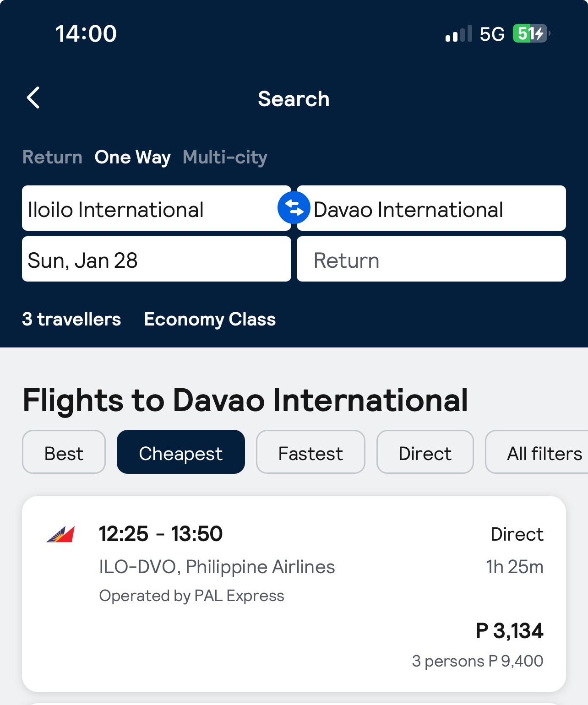Open the Economy Class selector
This screenshot has width=588, height=705.
pyautogui.click(x=210, y=319)
